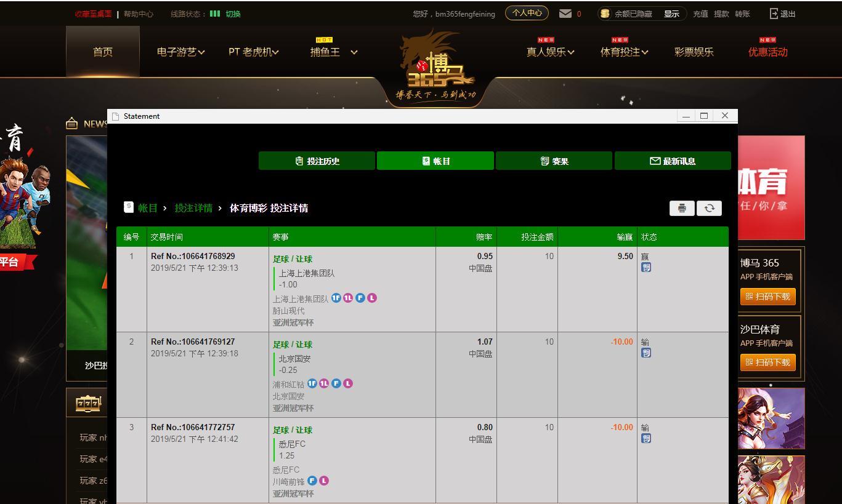Go to 首页 in the main navigation
Image resolution: width=842 pixels, height=504 pixels.
[x=103, y=52]
